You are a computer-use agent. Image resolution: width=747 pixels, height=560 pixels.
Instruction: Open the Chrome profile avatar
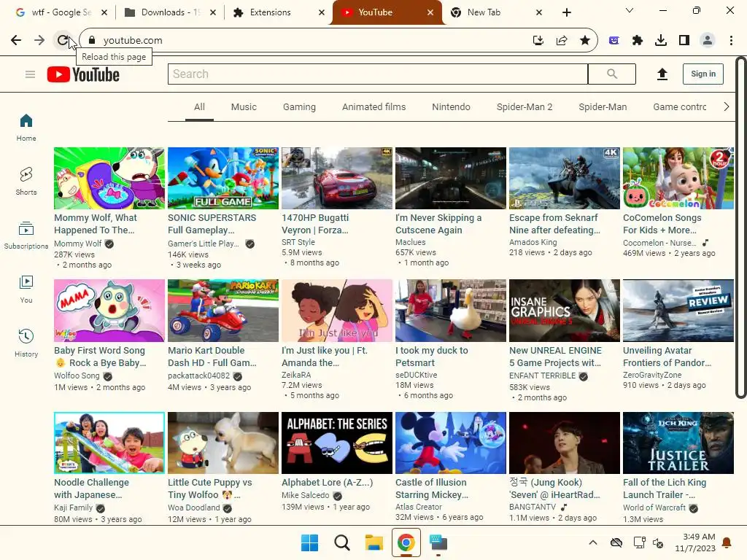708,41
